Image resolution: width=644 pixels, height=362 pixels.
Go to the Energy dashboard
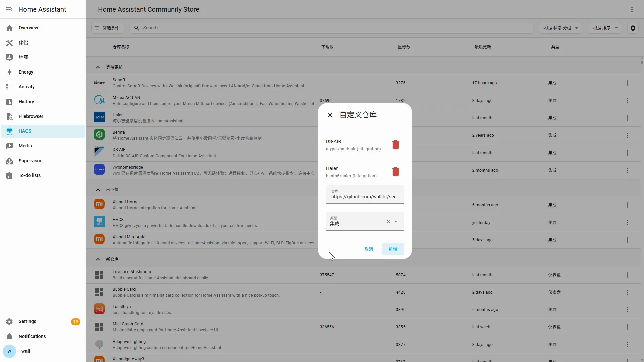(x=43, y=72)
